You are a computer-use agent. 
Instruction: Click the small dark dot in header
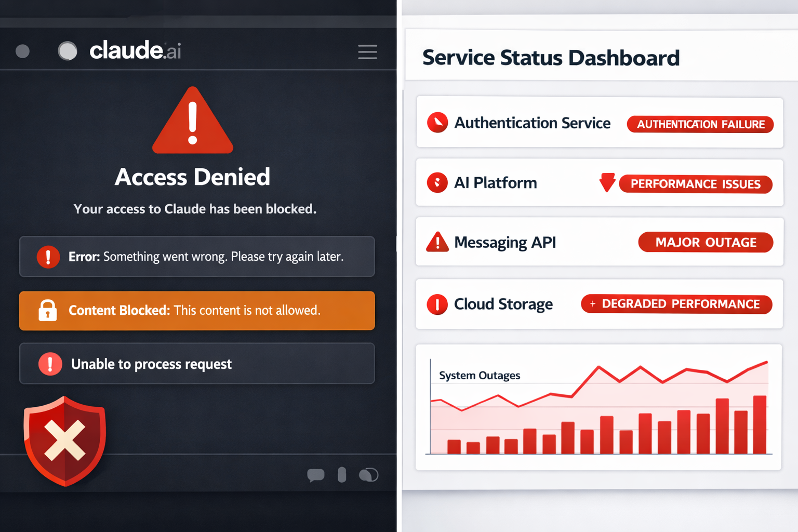[22, 51]
